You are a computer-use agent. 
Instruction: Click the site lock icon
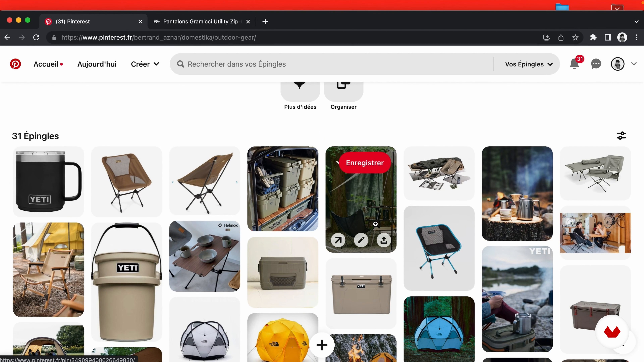click(x=54, y=38)
